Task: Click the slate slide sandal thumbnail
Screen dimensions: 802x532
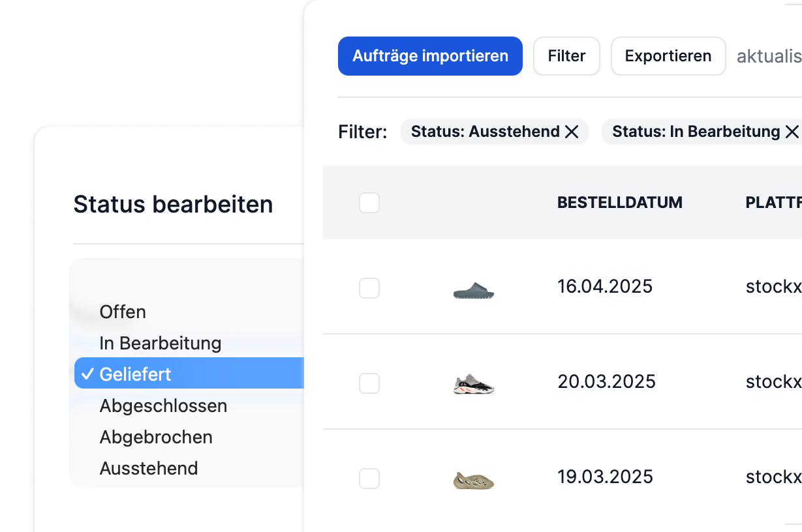Action: pyautogui.click(x=474, y=289)
